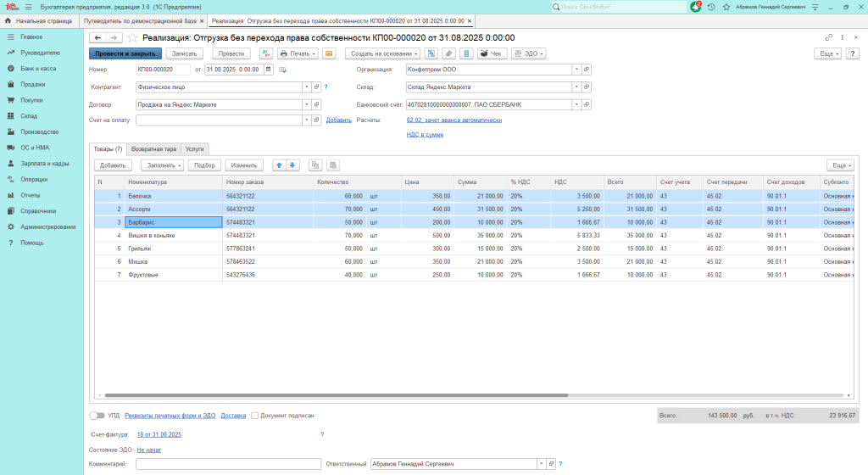Open the notifications bell in the title bar
This screenshot has height=475, width=868.
(694, 7)
